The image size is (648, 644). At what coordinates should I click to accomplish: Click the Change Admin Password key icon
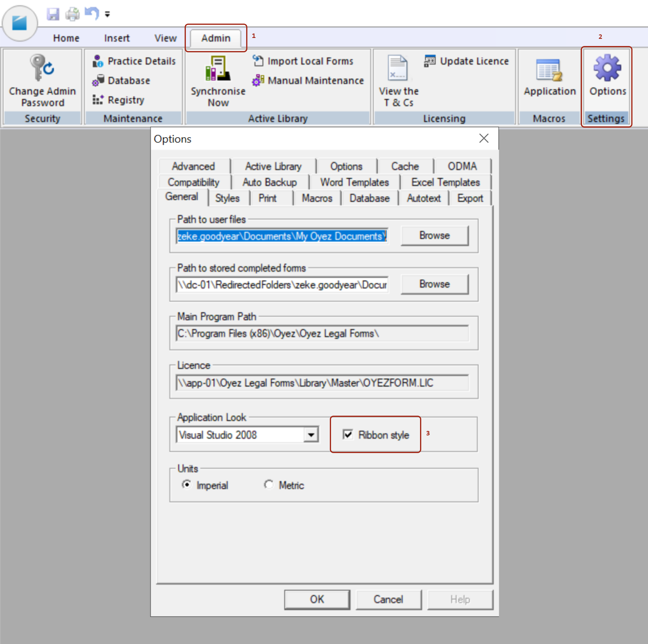click(42, 68)
